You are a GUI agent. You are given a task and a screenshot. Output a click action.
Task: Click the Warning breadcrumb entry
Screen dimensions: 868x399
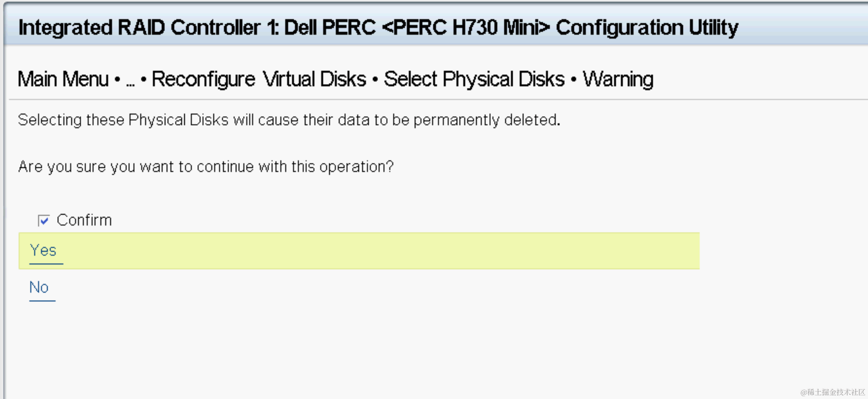(618, 79)
